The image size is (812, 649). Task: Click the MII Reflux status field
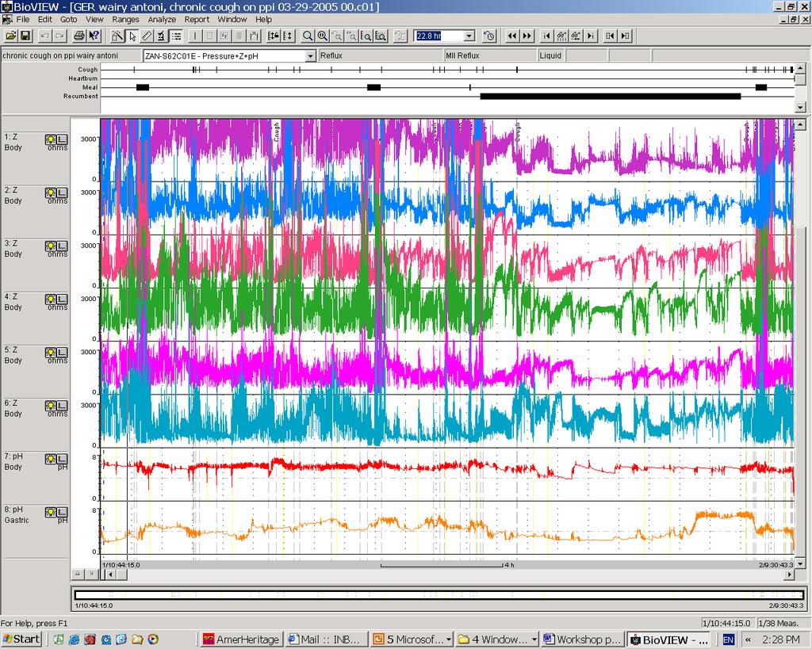(490, 55)
